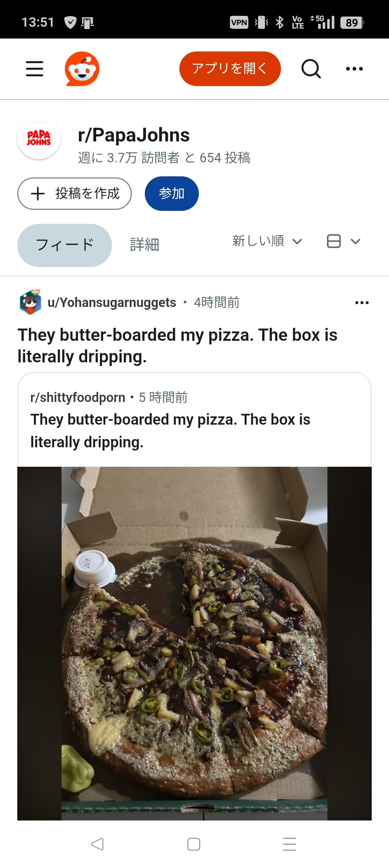Tap the 投稿を作成 create post button
This screenshot has width=389, height=868.
tap(75, 194)
